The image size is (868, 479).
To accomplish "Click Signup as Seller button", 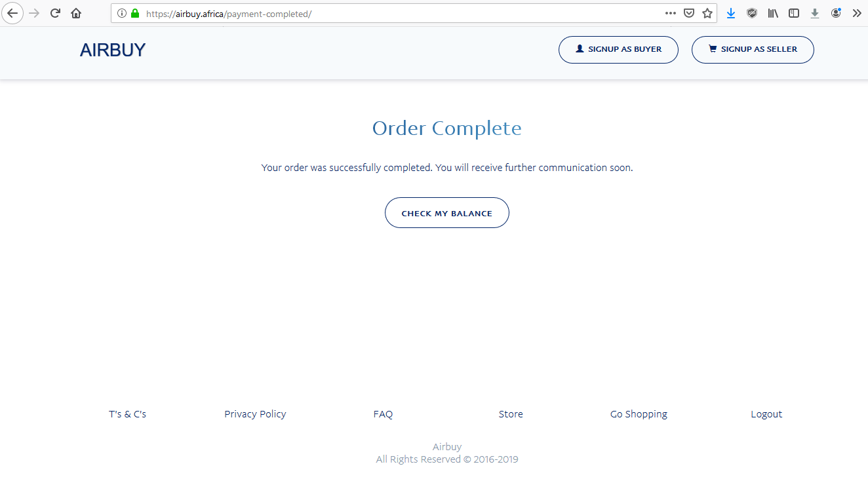I will tap(753, 50).
